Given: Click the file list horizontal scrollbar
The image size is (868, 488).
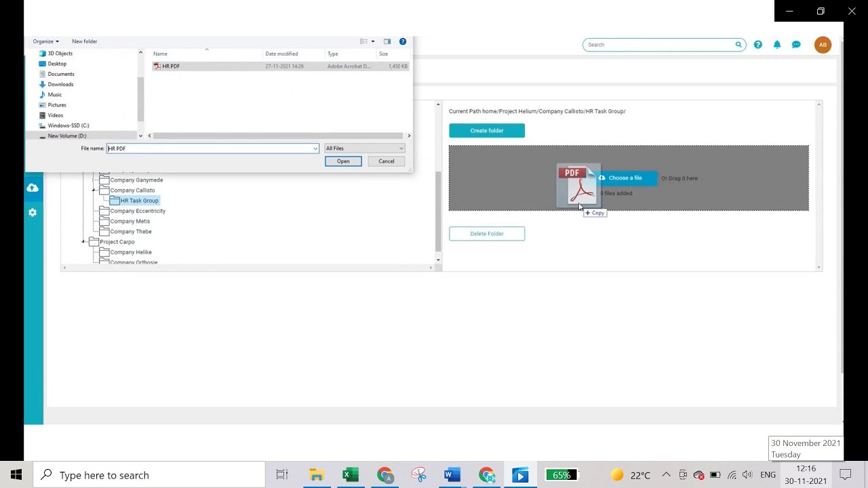Looking at the screenshot, I should 278,136.
